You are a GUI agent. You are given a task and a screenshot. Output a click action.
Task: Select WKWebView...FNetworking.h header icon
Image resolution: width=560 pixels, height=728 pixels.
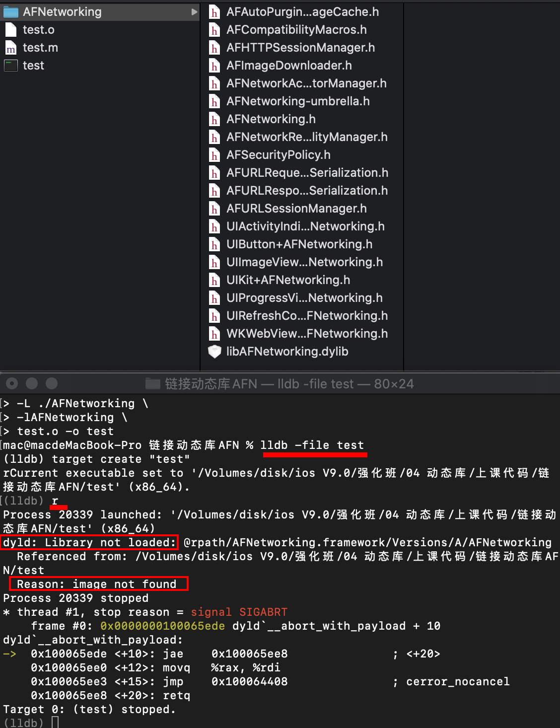[214, 334]
